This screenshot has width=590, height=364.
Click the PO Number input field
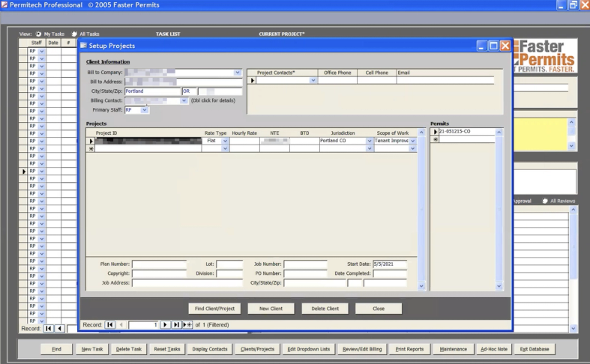pos(305,273)
